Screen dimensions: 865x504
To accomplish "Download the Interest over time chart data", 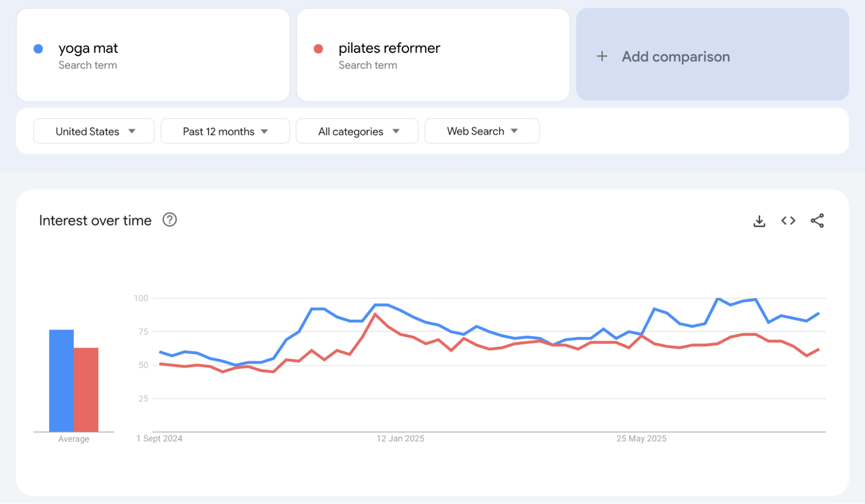I will tap(759, 221).
